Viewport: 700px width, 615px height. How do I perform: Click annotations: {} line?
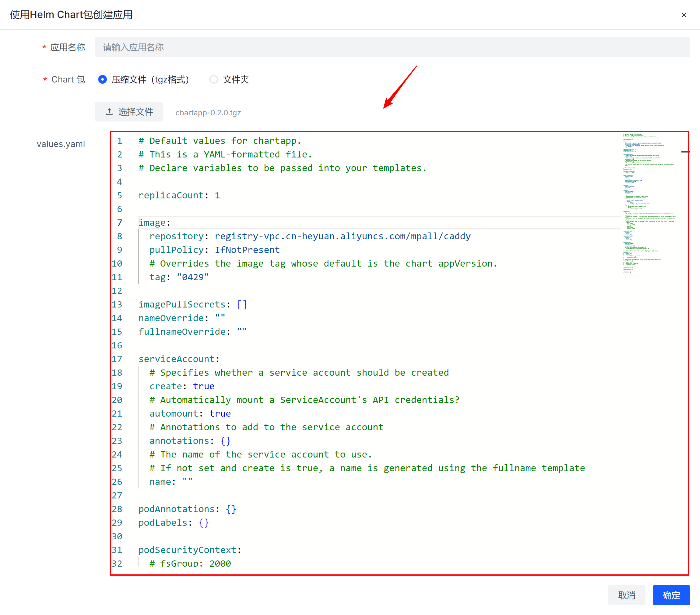190,441
